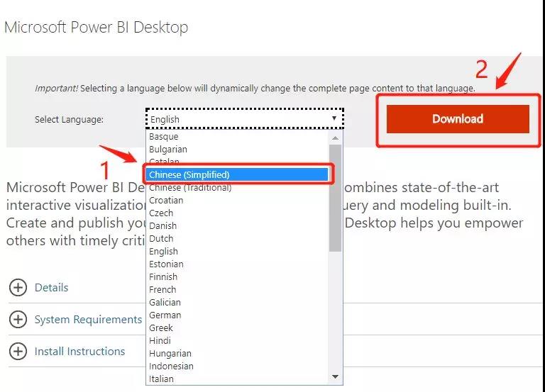Expand Install Instructions plus icon
This screenshot has width=545, height=392.
click(18, 352)
